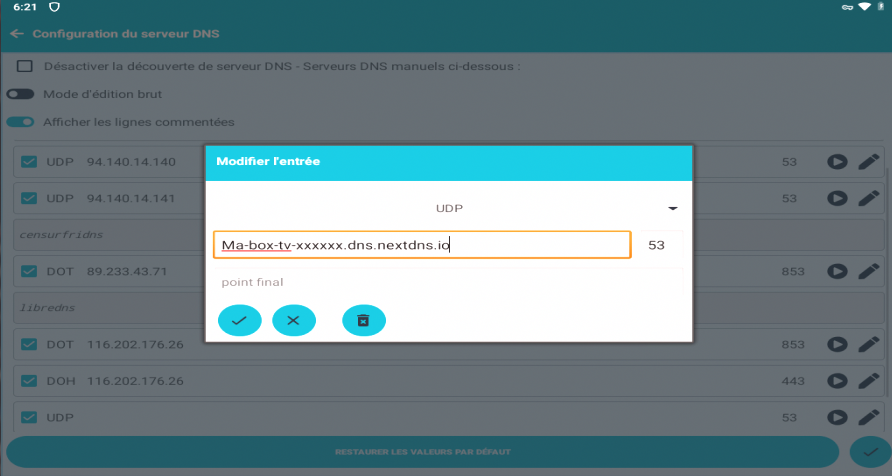Click the dropdown arrow next to UDP
This screenshot has width=892, height=476.
point(673,209)
